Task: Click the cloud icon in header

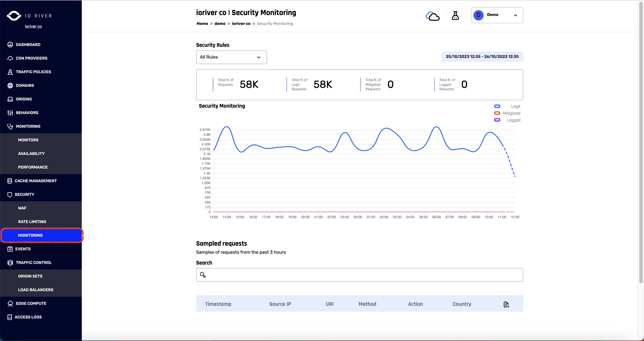Action: click(433, 16)
